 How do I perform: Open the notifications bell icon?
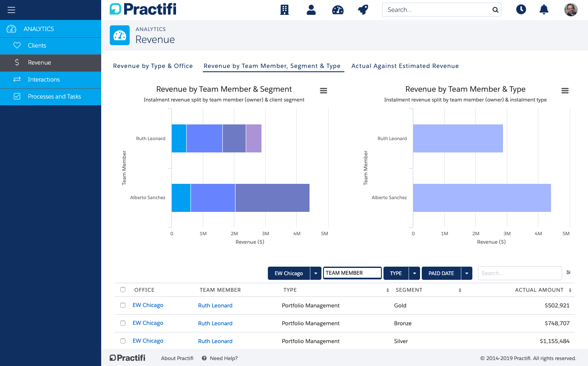click(x=544, y=9)
